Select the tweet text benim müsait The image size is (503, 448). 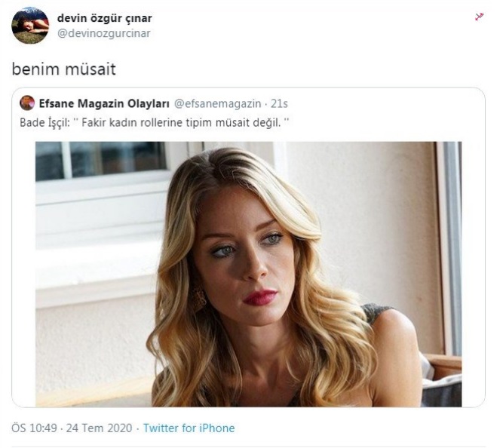pos(64,69)
